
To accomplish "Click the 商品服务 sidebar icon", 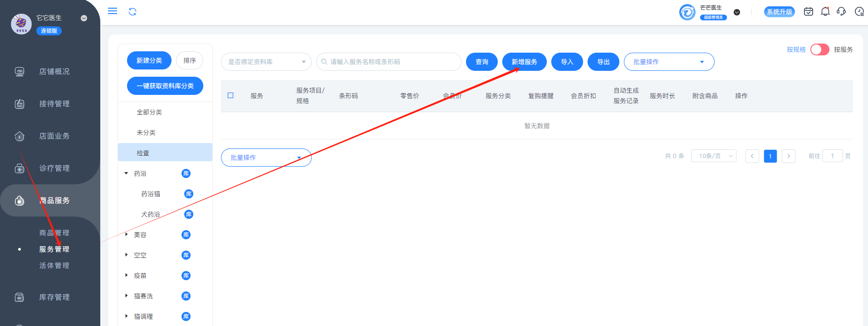I will [20, 201].
